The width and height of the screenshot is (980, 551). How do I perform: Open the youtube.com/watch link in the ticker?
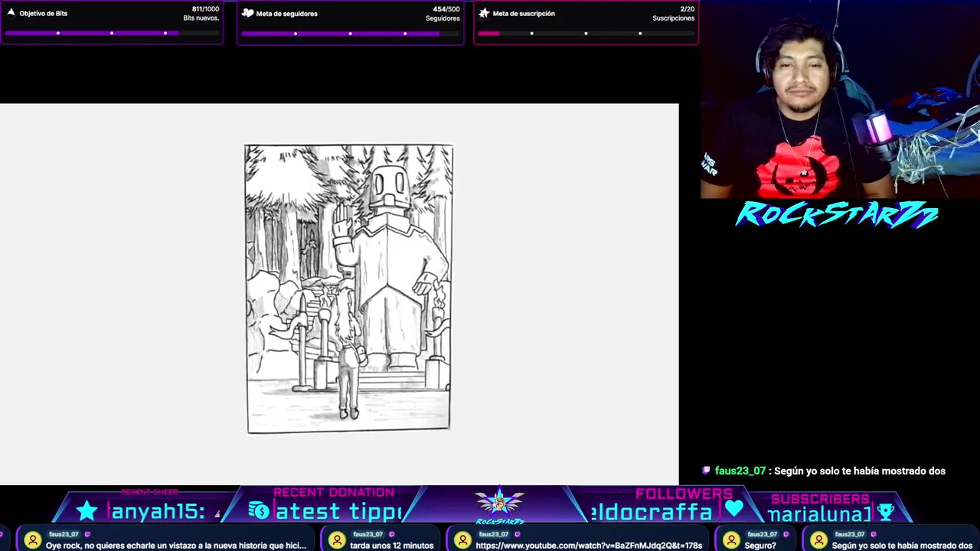(x=589, y=546)
